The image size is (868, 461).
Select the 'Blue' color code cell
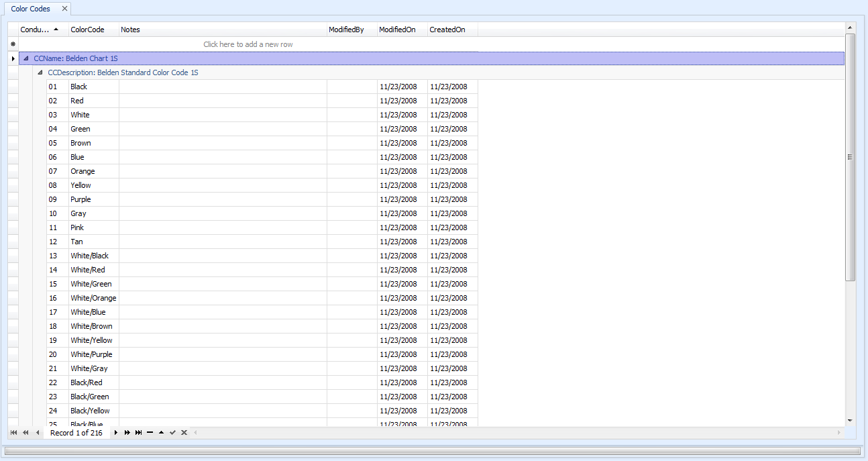[x=93, y=157]
